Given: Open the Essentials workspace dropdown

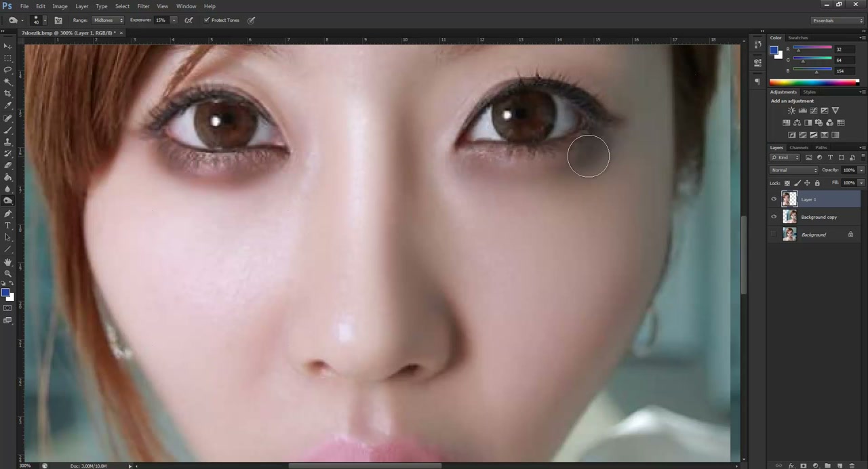Looking at the screenshot, I should click(837, 20).
